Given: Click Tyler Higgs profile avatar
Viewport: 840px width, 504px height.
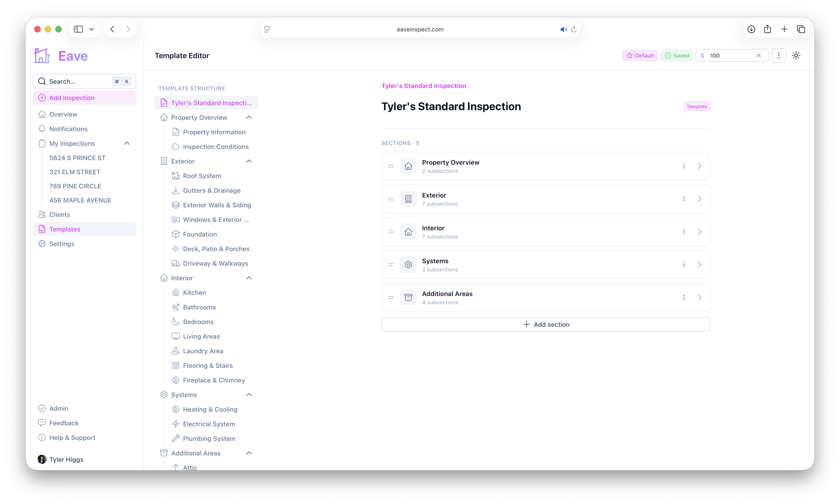Looking at the screenshot, I should pyautogui.click(x=42, y=459).
